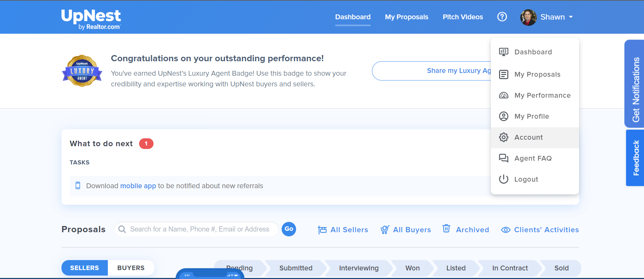644x279 pixels.
Task: View Archived proposals link
Action: tap(472, 230)
